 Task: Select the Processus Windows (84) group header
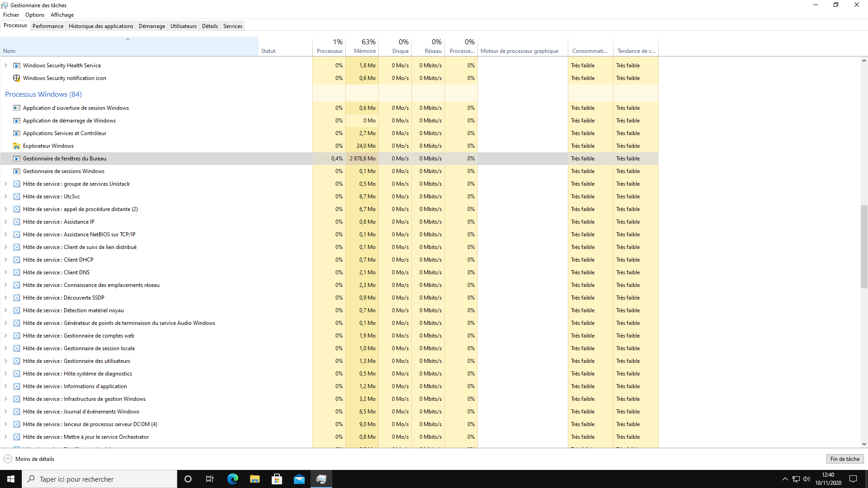[x=43, y=94]
